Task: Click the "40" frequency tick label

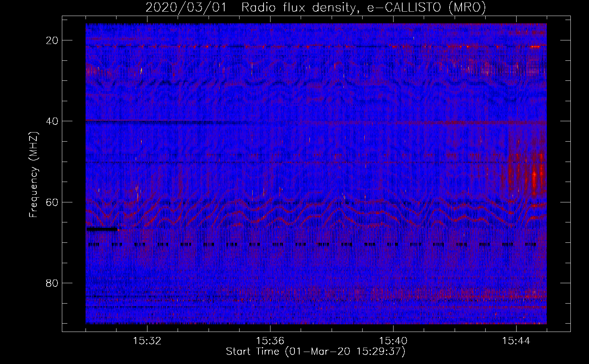Action: point(52,121)
